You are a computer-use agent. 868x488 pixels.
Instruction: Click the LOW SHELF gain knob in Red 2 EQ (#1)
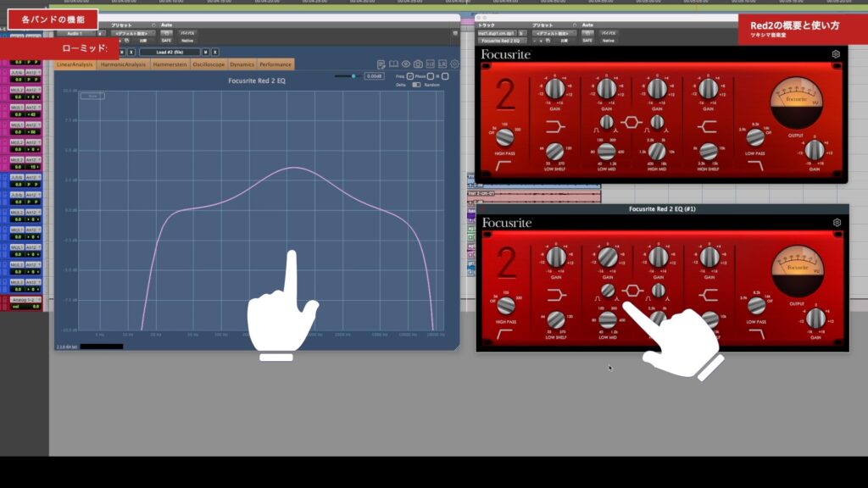click(556, 257)
